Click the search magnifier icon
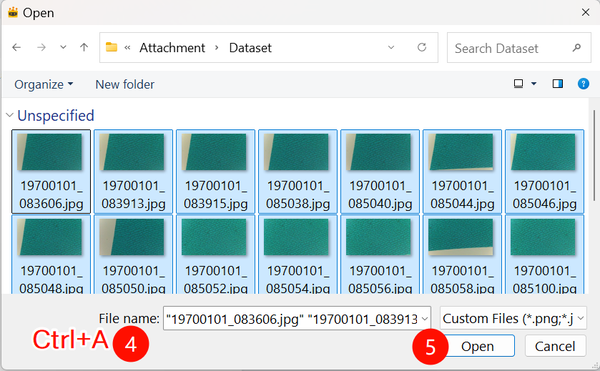Viewport: 600px width, 371px height. pyautogui.click(x=577, y=48)
